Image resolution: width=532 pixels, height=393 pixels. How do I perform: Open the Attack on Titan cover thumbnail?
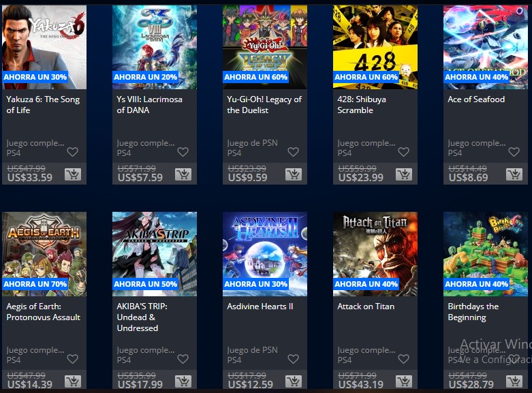pyautogui.click(x=375, y=254)
